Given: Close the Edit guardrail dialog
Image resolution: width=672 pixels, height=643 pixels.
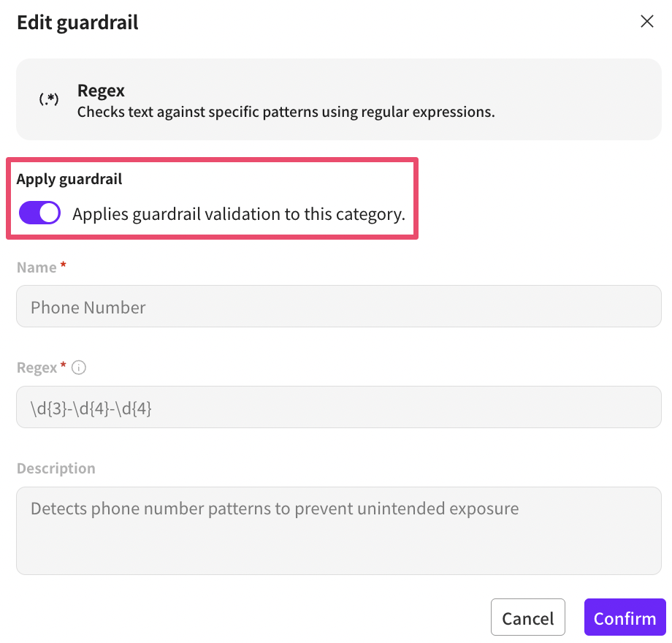Looking at the screenshot, I should coord(646,21).
